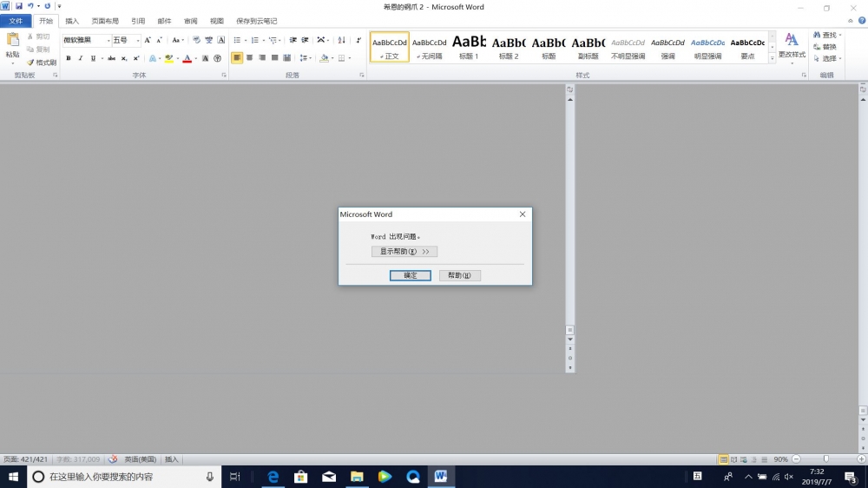Click the zoom out minus button
868x488 pixels.
click(796, 459)
